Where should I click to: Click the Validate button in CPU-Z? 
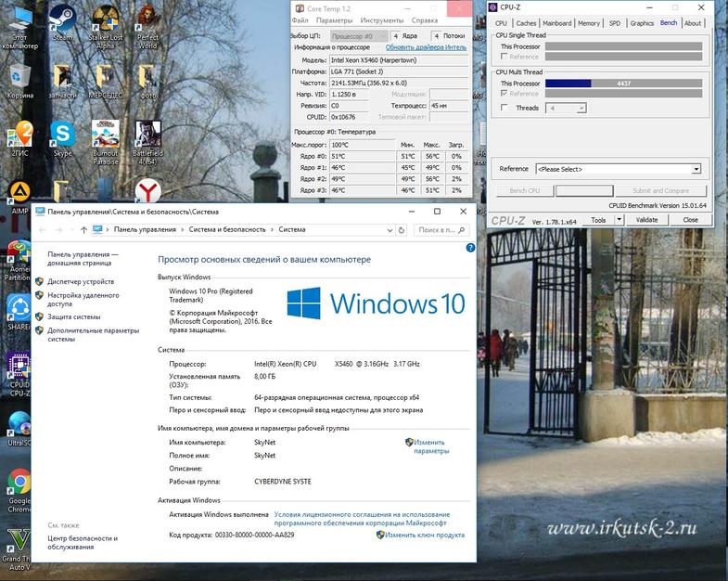pyautogui.click(x=646, y=219)
